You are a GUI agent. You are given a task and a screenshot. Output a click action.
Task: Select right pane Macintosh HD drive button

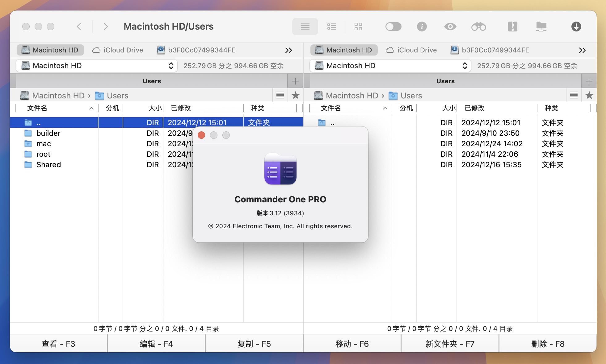coord(344,50)
